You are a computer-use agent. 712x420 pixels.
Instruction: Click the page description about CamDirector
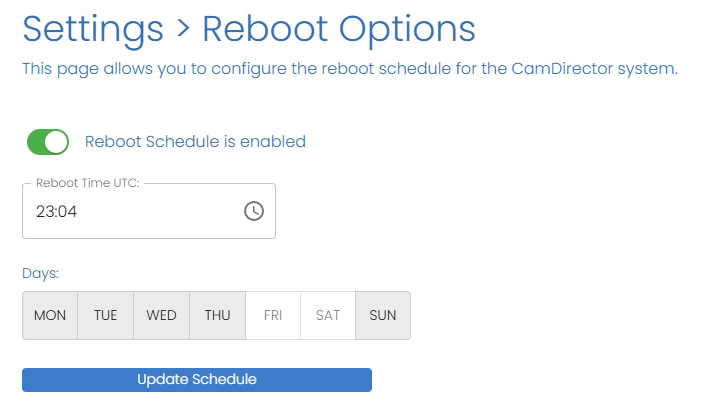click(350, 70)
